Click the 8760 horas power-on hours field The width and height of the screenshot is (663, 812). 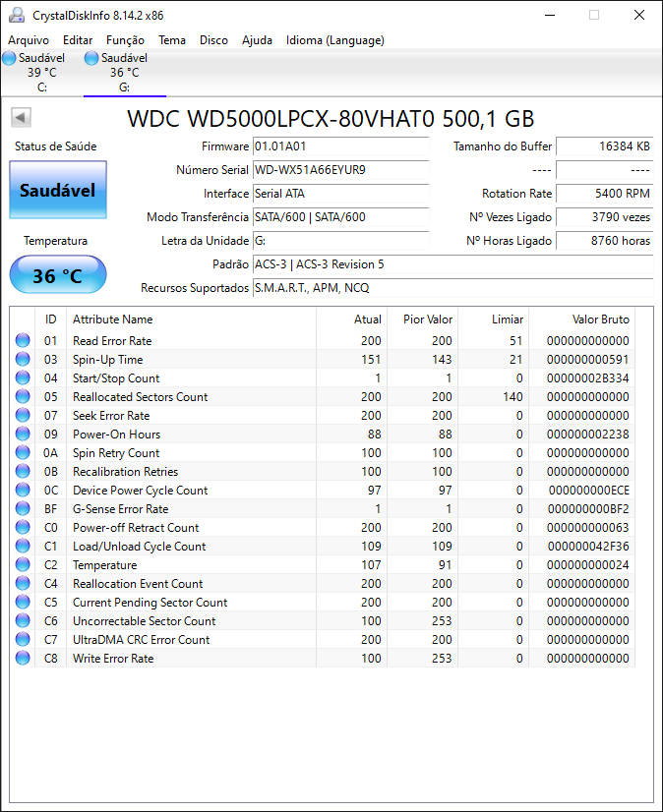[605, 241]
